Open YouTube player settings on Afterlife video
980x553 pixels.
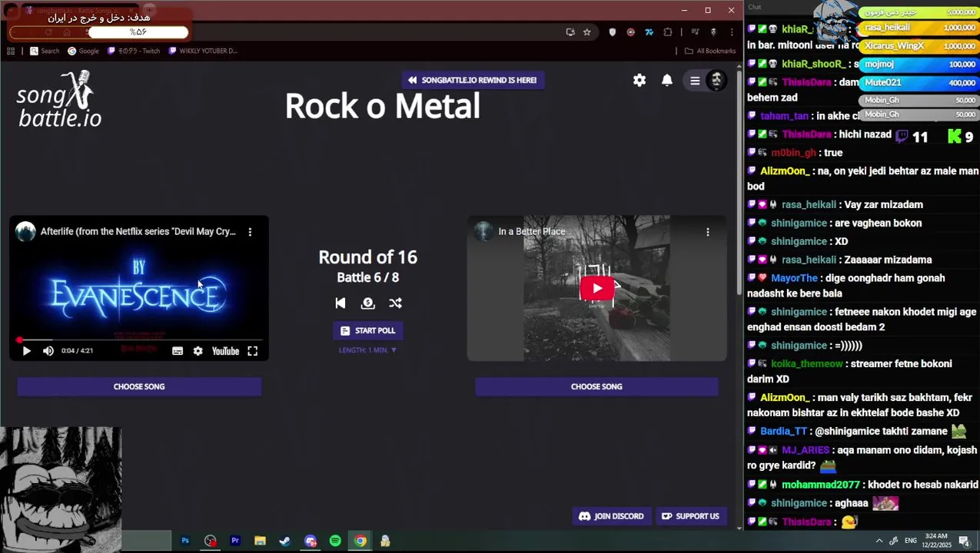(x=198, y=351)
